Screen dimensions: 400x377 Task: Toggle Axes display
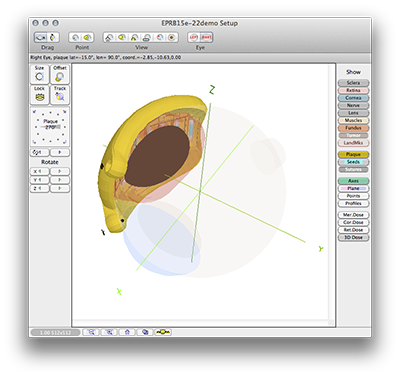353,181
